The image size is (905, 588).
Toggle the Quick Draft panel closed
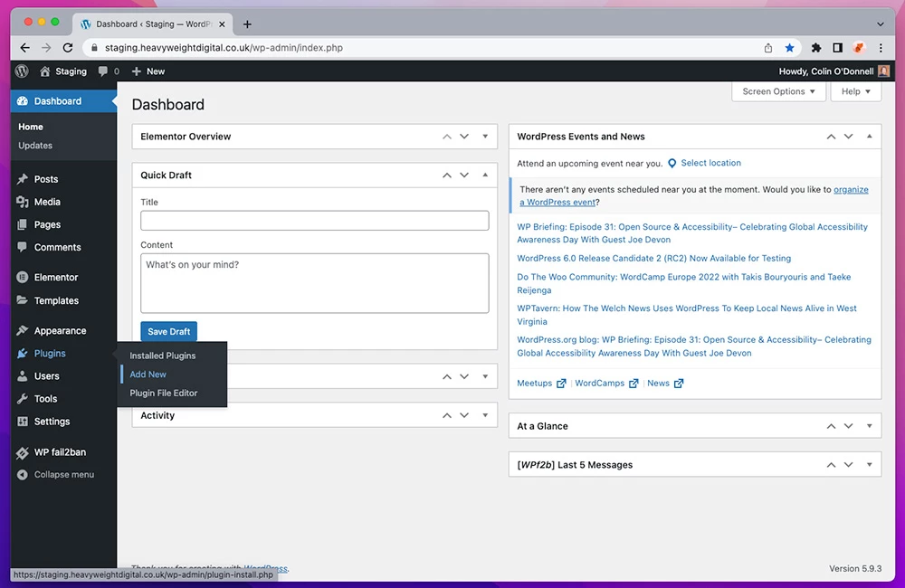(x=485, y=175)
